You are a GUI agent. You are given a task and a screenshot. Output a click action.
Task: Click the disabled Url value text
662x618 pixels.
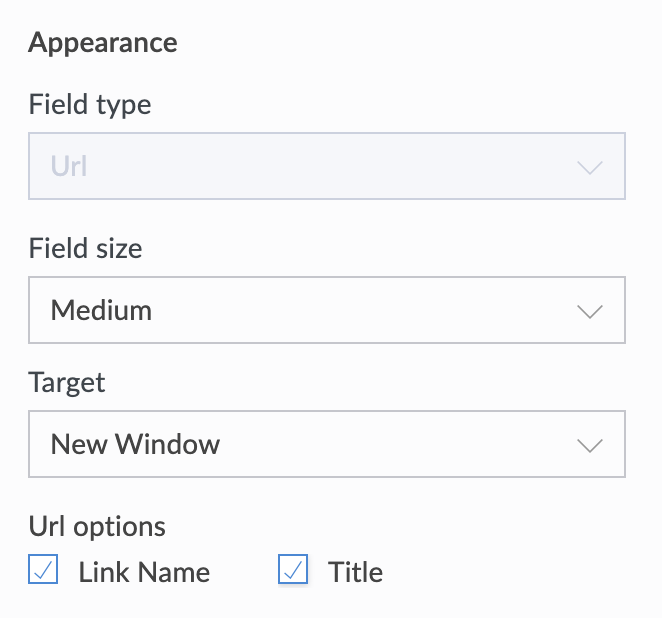69,166
